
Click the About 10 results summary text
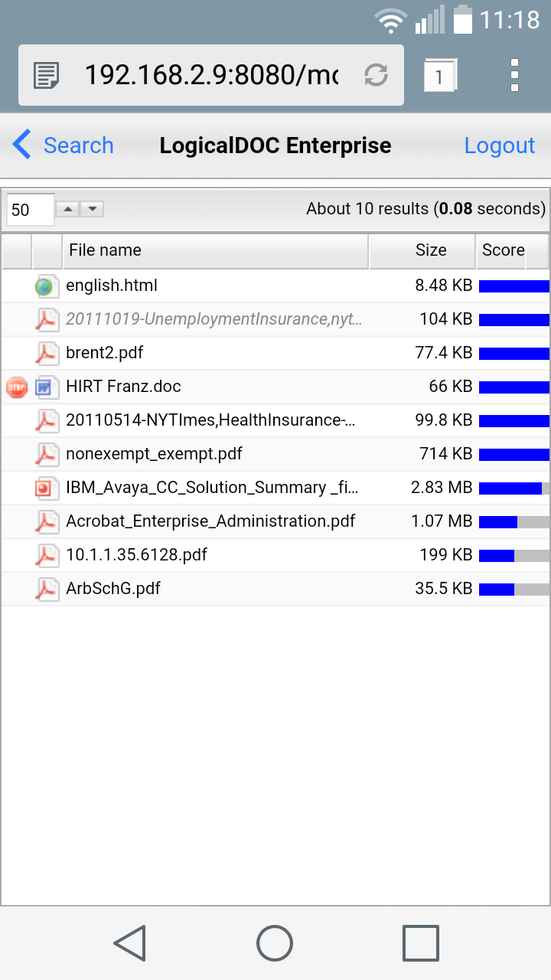pos(426,209)
